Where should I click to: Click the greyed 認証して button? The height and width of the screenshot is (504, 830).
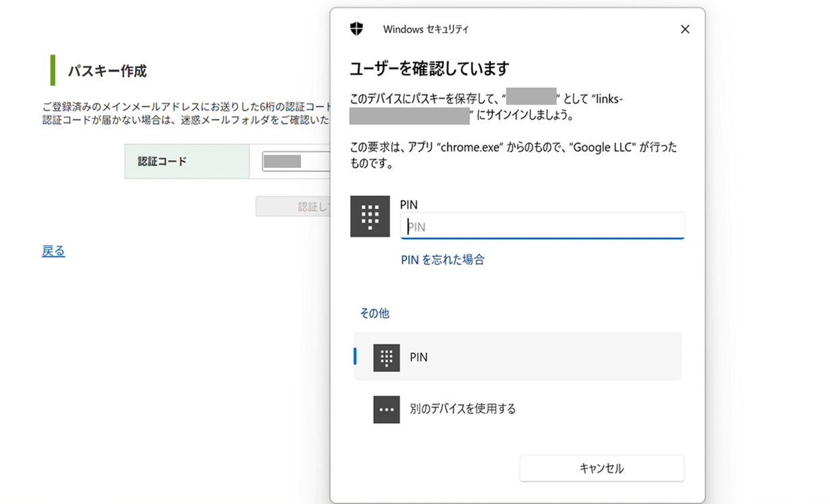(294, 206)
